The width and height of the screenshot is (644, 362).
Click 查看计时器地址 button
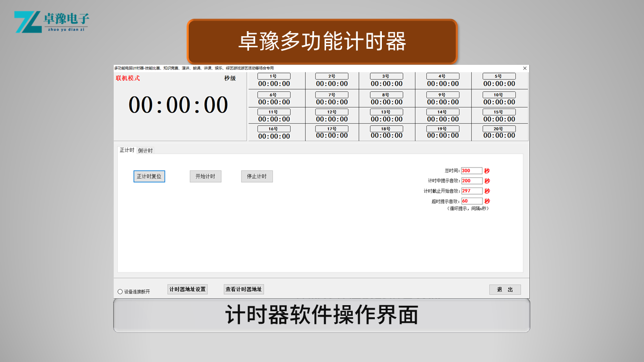coord(244,290)
